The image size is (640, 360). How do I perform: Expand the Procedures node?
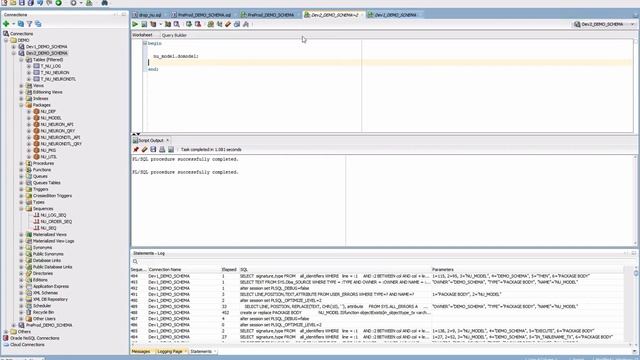21,163
